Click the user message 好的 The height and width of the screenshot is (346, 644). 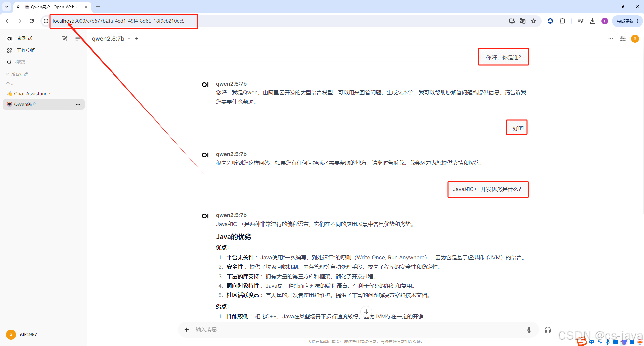518,128
